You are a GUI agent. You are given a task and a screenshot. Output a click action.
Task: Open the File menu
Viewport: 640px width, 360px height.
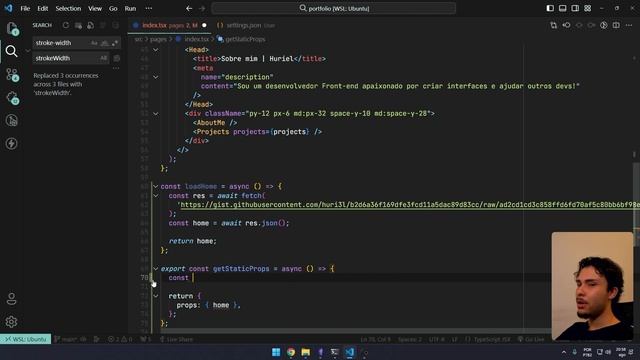tap(25, 8)
